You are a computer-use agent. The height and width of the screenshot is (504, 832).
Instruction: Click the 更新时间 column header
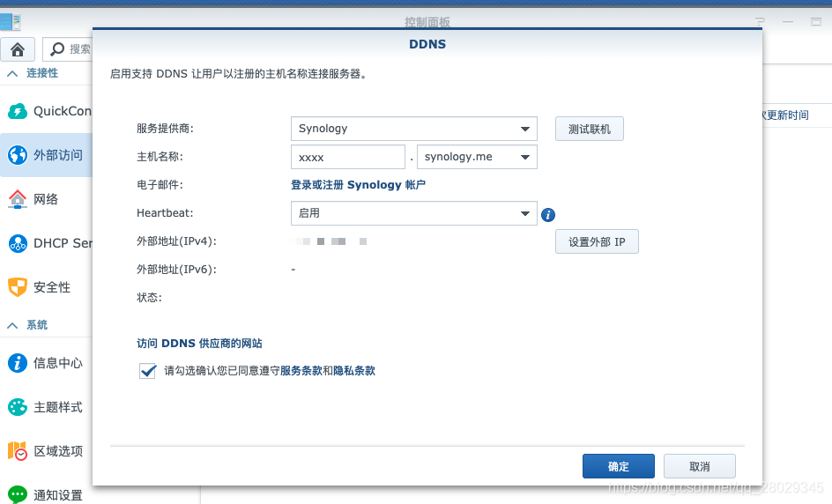click(787, 115)
